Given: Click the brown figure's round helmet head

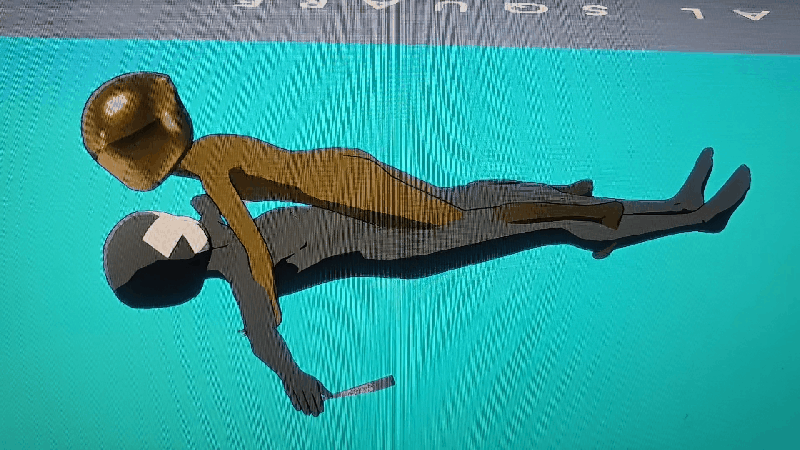Looking at the screenshot, I should coord(137,130).
